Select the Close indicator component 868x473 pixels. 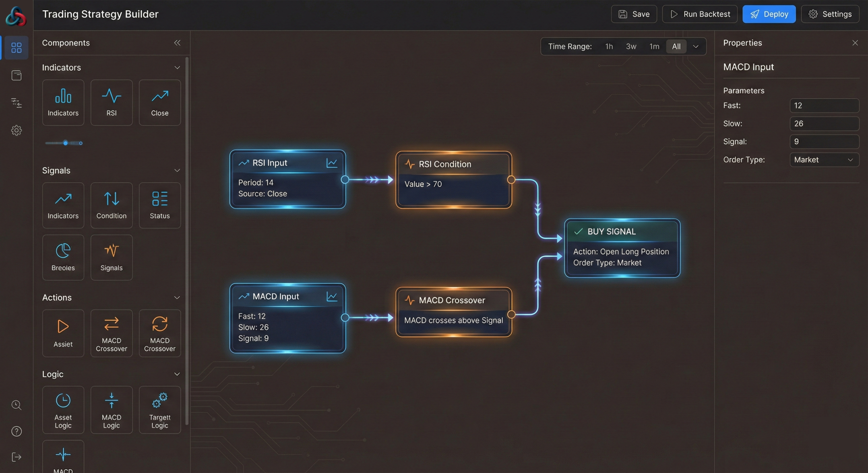[159, 102]
